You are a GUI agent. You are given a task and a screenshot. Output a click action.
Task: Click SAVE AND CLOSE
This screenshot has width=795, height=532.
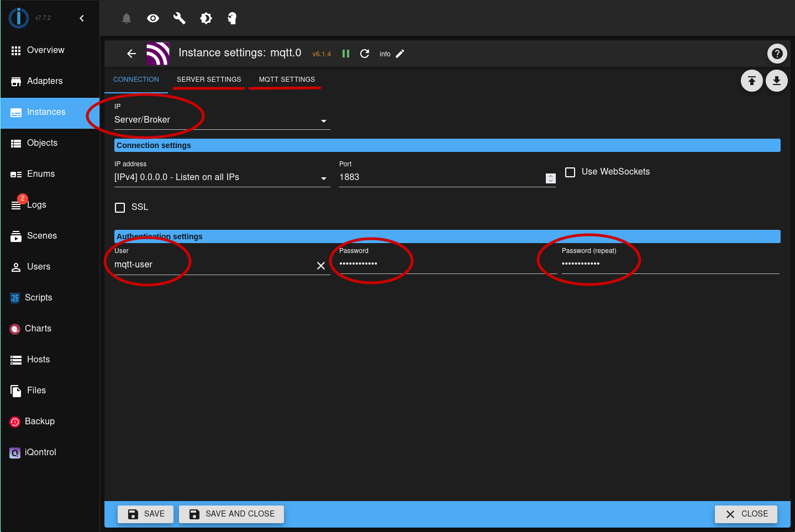click(x=231, y=514)
